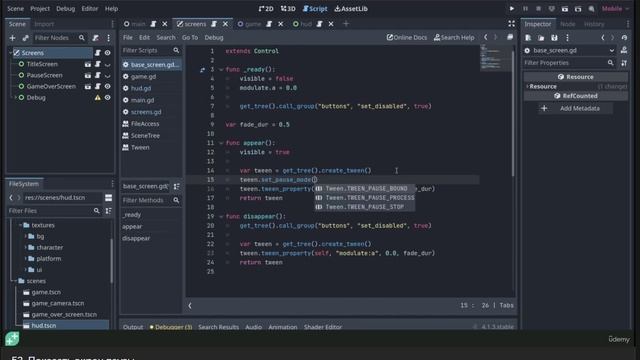The height and width of the screenshot is (360, 640).
Task: Run the project with Play button
Action: click(x=511, y=9)
